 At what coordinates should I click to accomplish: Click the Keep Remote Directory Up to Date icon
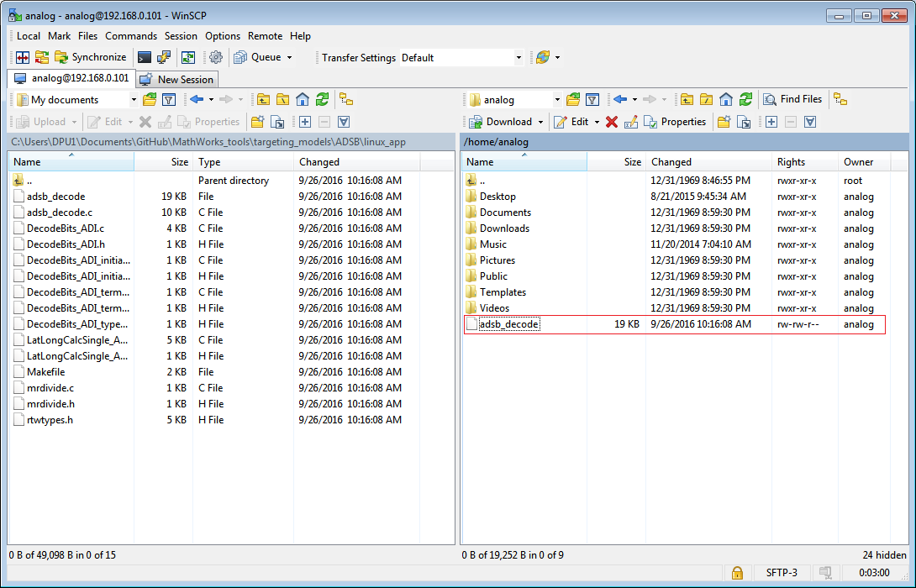[x=188, y=57]
